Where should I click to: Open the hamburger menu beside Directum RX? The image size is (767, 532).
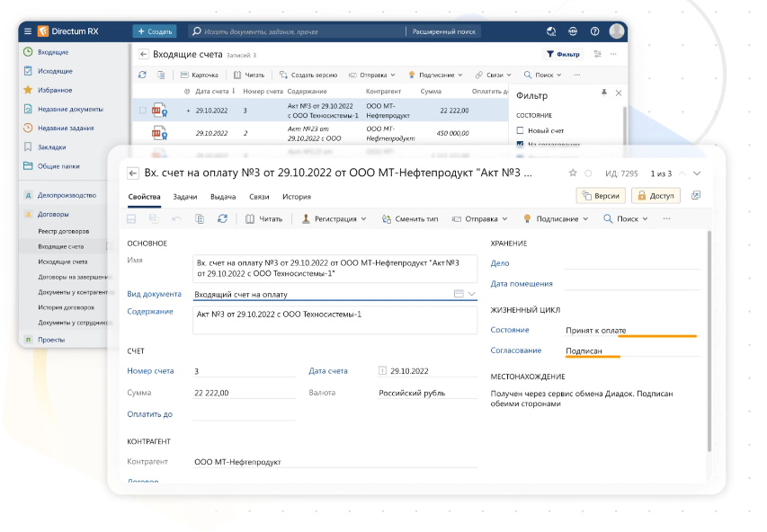click(28, 31)
